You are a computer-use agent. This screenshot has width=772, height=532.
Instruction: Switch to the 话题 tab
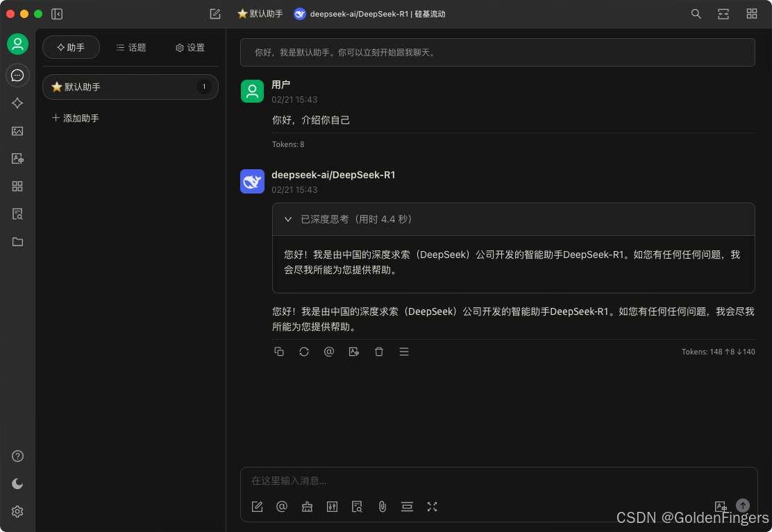(x=131, y=47)
